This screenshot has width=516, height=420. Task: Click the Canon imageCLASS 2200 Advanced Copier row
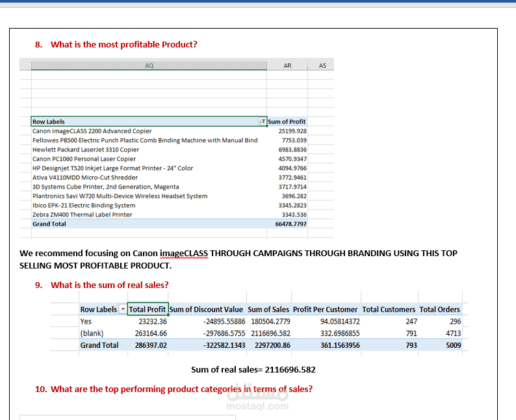92,131
